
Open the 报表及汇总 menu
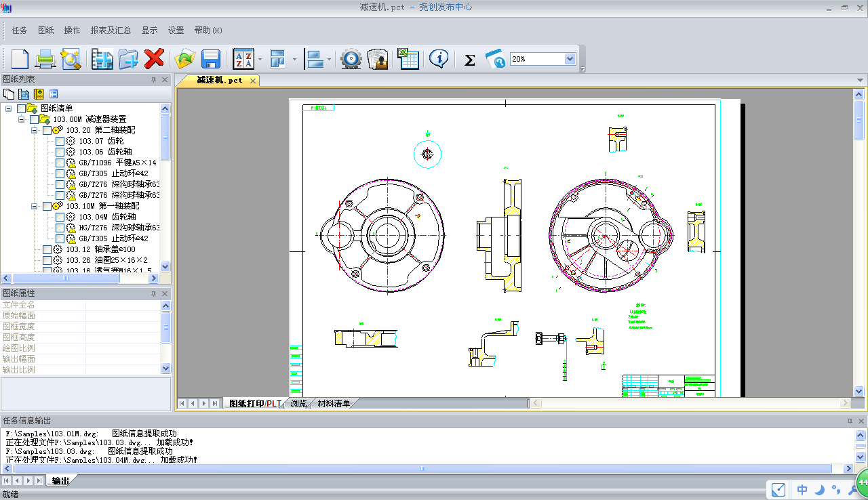111,30
